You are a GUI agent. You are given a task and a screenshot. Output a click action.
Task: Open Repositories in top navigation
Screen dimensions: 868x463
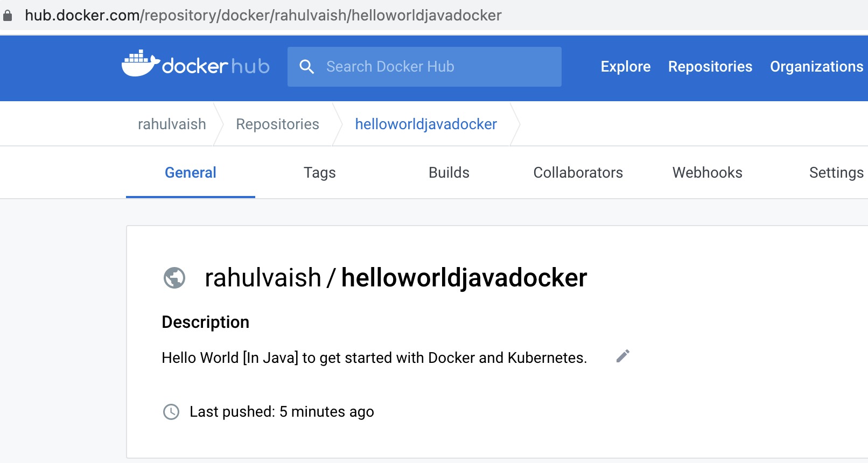tap(710, 67)
